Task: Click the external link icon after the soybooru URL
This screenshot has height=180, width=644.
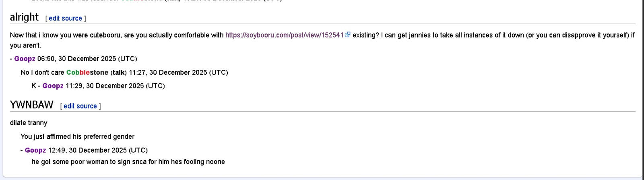Action: coord(348,35)
